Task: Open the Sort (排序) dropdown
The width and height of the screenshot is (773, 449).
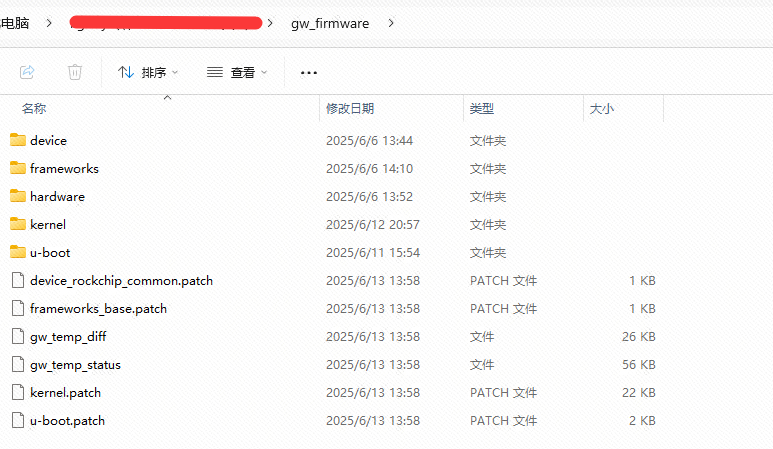Action: [x=148, y=72]
